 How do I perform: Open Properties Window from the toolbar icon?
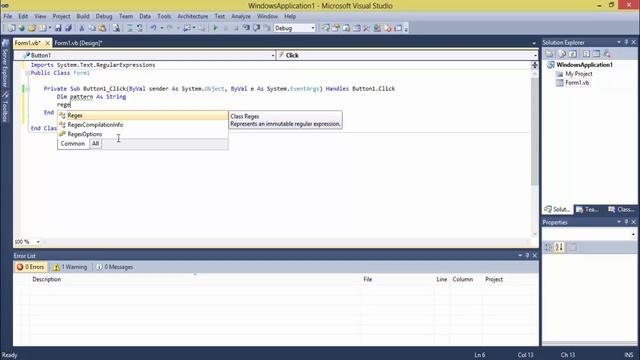(336, 28)
